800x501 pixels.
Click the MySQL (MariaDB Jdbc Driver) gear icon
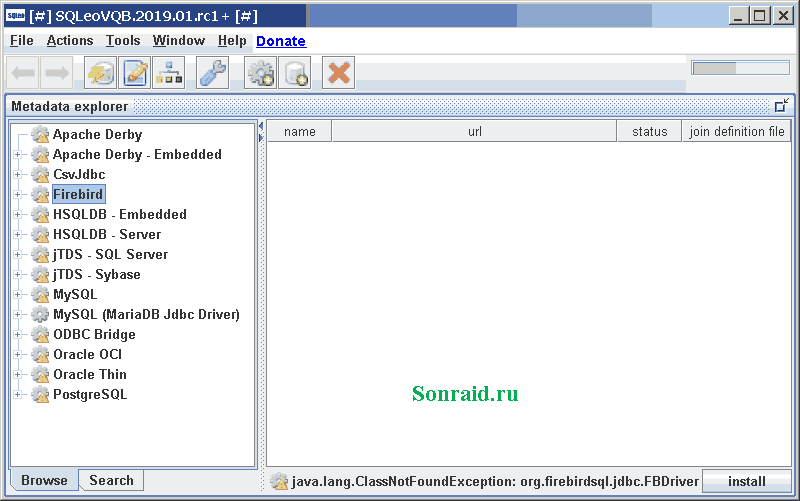tap(40, 314)
